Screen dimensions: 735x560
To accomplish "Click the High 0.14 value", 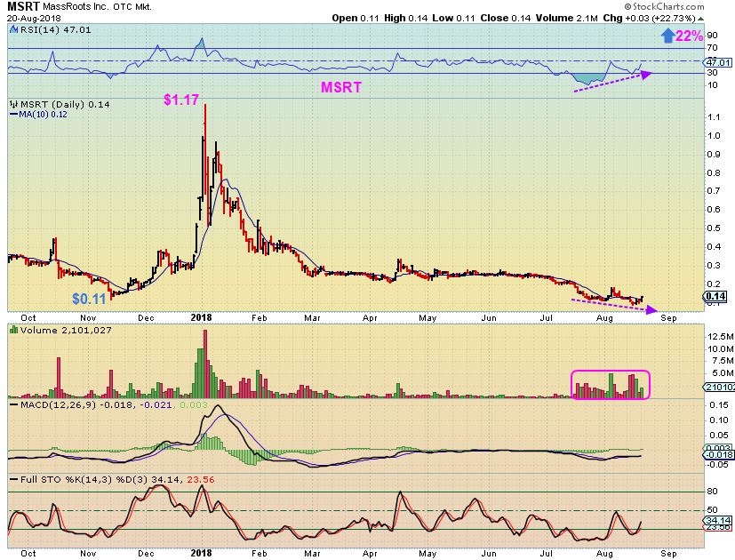I will 406,19.
